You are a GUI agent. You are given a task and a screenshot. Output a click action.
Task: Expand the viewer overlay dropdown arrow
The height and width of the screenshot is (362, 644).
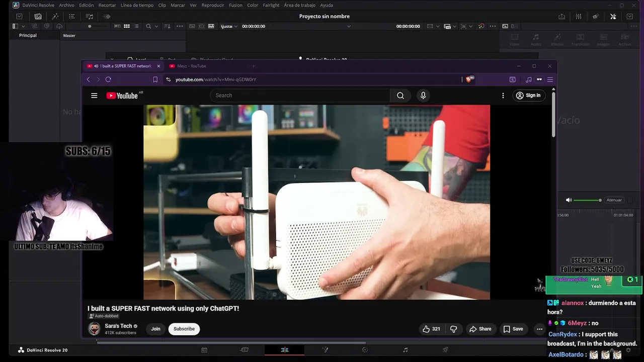[x=438, y=26]
